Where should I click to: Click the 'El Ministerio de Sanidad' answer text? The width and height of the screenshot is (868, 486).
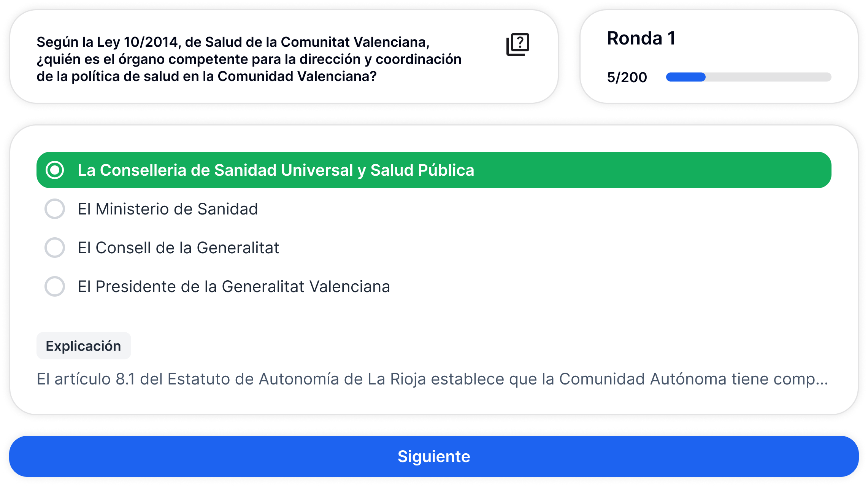168,209
